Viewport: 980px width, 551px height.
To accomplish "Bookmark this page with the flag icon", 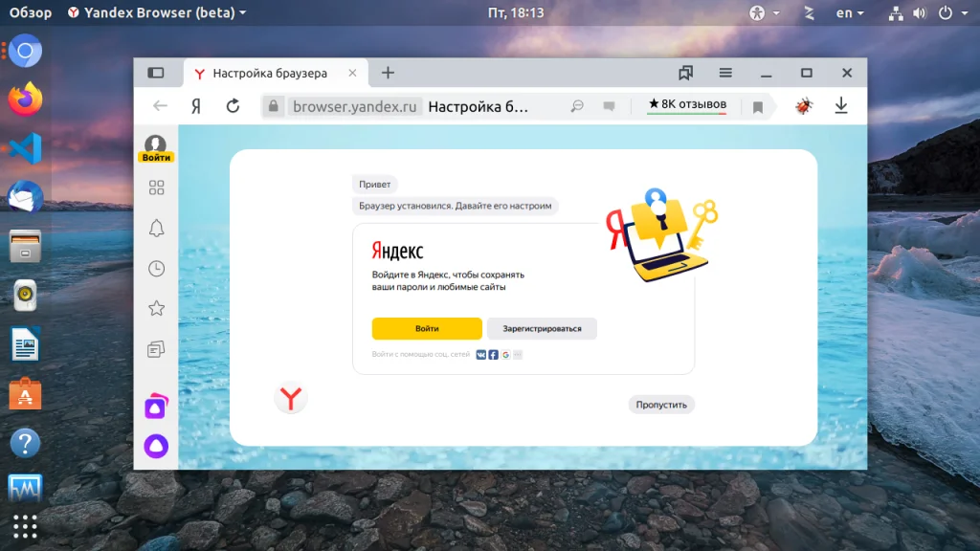I will pyautogui.click(x=758, y=107).
